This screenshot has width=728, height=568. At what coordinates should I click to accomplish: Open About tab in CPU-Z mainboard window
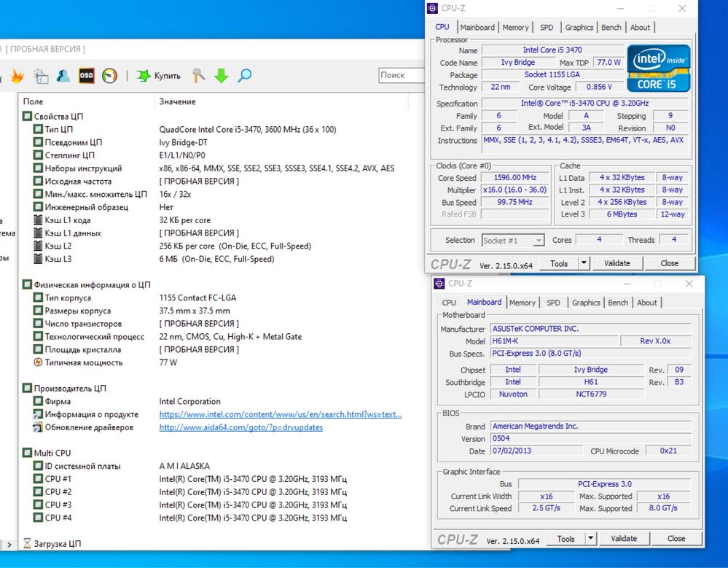[x=647, y=303]
